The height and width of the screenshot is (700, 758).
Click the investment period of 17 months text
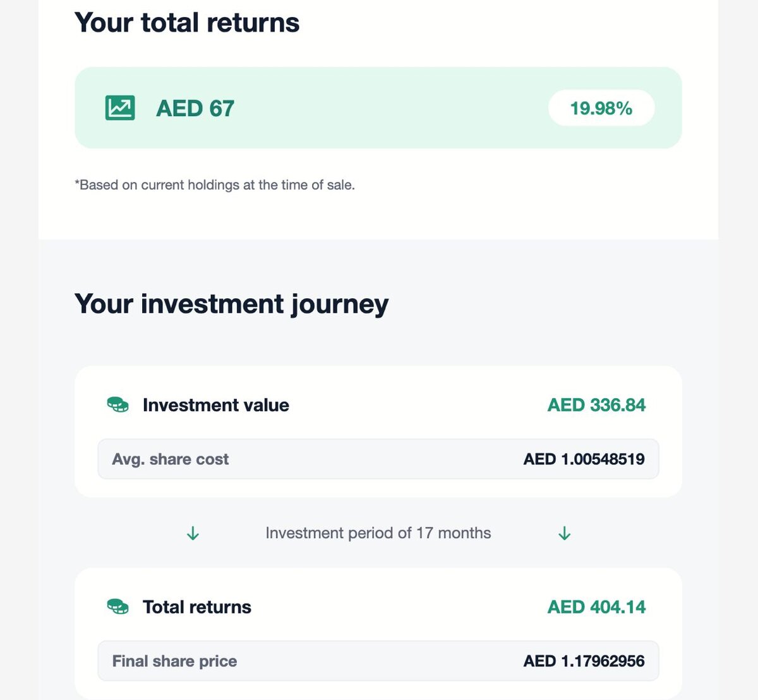pyautogui.click(x=378, y=533)
